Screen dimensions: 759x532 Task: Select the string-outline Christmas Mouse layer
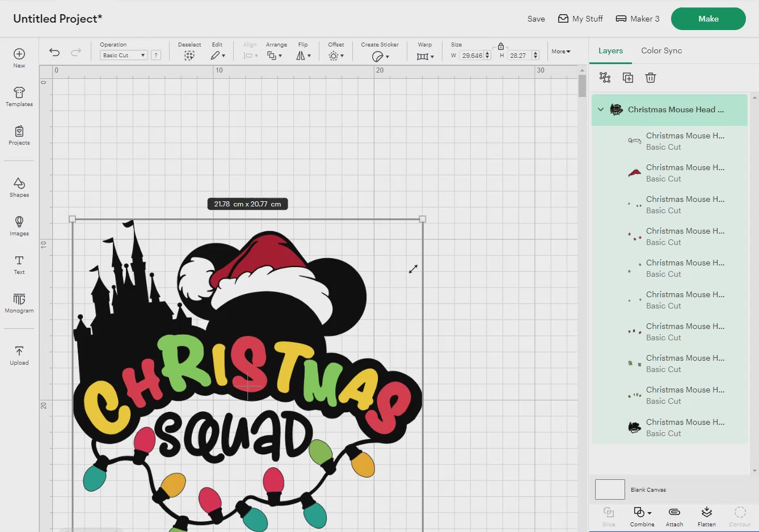point(669,141)
